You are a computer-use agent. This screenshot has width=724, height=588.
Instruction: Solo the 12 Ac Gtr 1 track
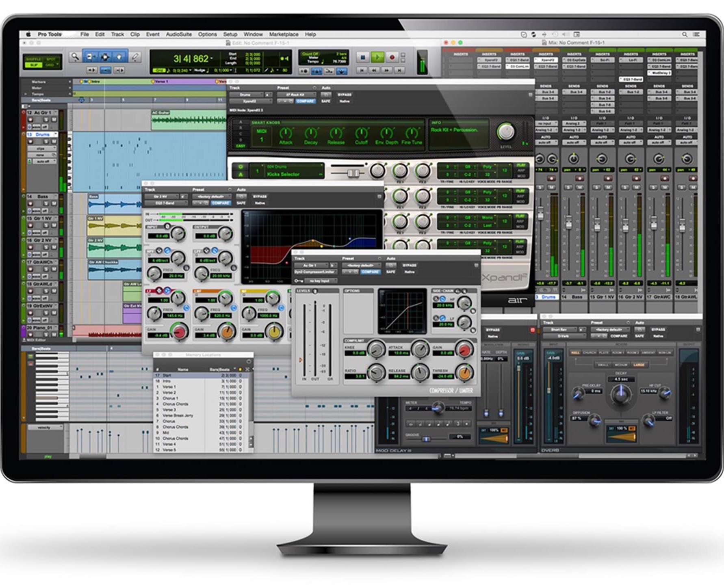(x=46, y=120)
